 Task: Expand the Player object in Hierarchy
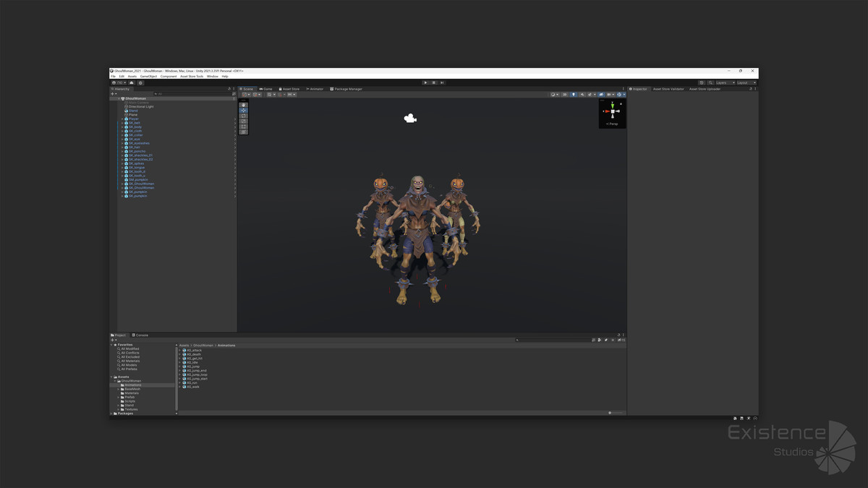[122, 119]
